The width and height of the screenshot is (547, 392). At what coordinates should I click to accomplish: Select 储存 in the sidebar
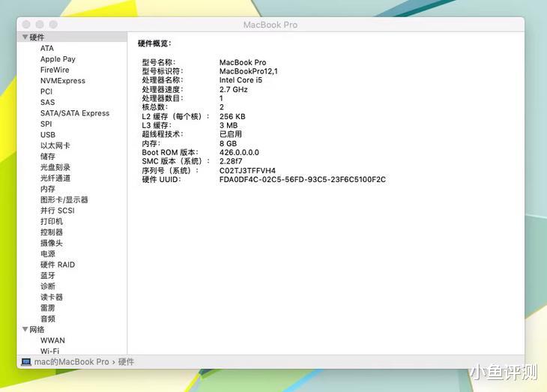[x=48, y=157]
